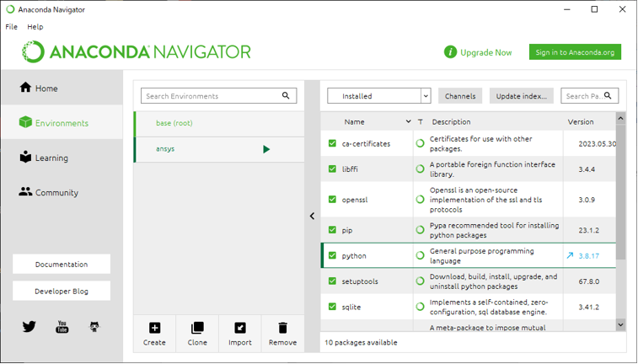Click the Clone environment icon

click(197, 328)
